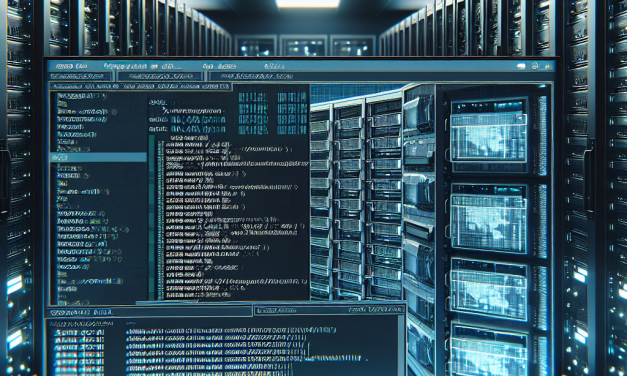Screen dimensions: 627x376
Task: Select the leftmost tab below the menu bar
Action: [82, 76]
